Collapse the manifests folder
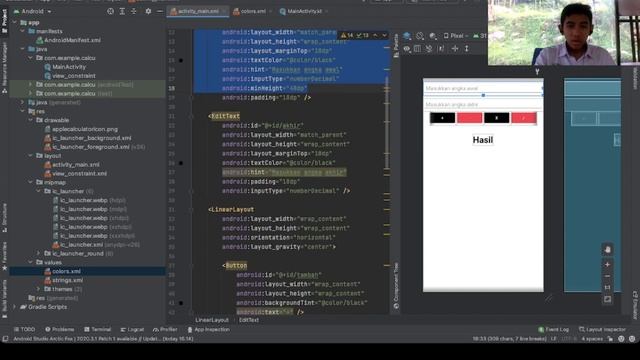 (x=23, y=31)
